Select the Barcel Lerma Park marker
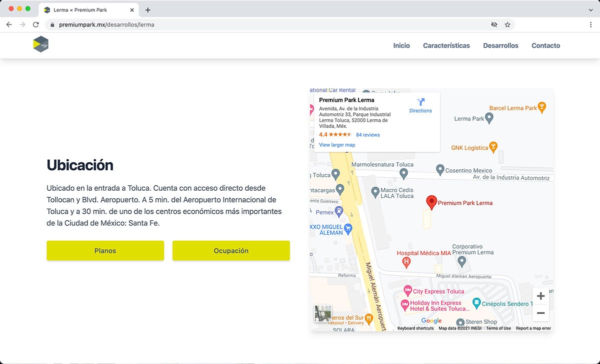 click(542, 107)
